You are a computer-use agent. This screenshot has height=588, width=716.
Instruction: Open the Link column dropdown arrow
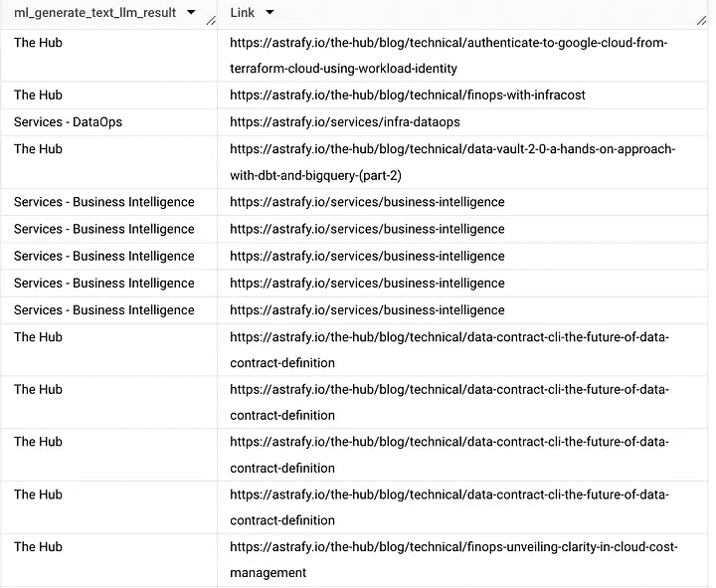coord(269,12)
